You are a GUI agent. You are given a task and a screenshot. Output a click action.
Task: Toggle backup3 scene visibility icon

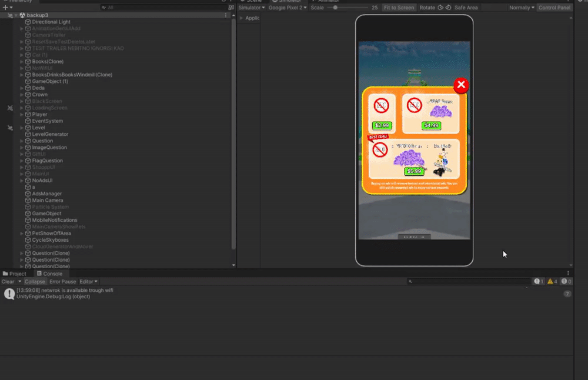pyautogui.click(x=10, y=15)
